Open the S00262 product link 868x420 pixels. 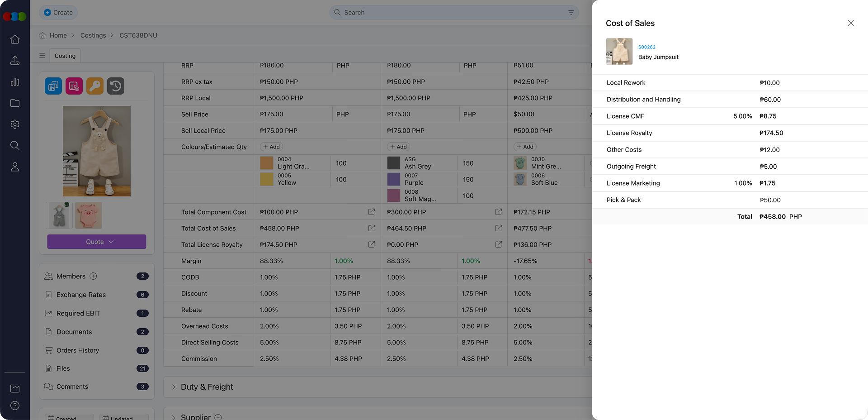(x=646, y=47)
